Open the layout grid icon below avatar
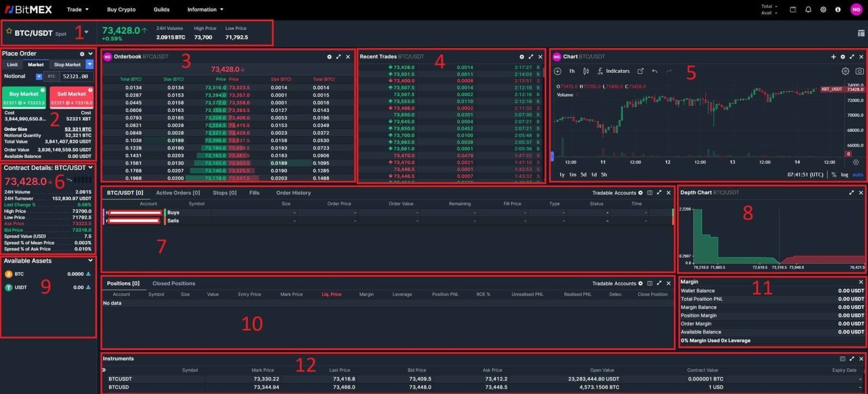The height and width of the screenshot is (394, 868). coord(861,33)
